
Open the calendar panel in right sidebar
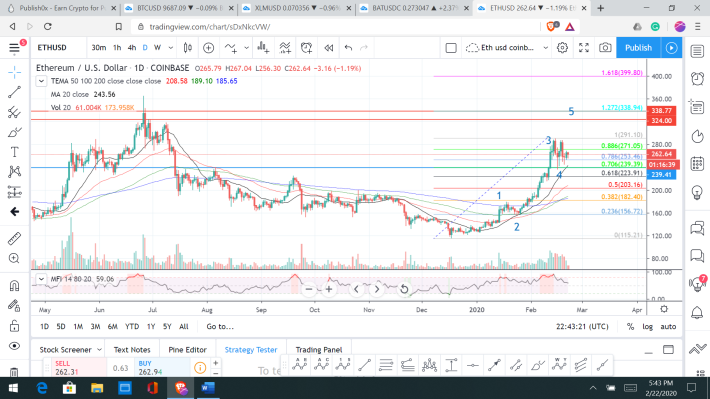[x=697, y=163]
